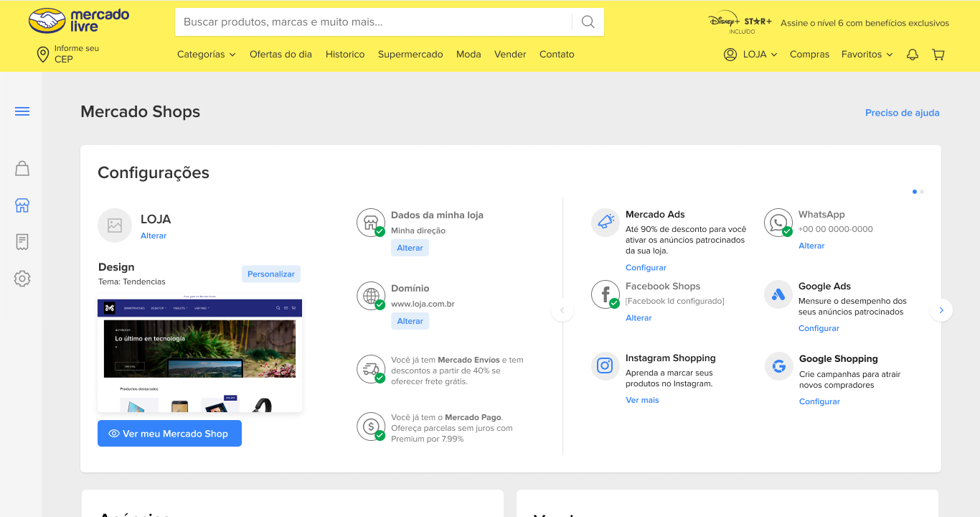Click the LOJA user profile icon

[730, 55]
